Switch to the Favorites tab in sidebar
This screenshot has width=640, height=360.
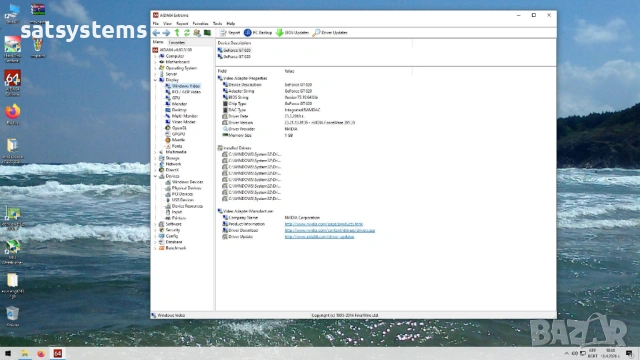pyautogui.click(x=177, y=42)
